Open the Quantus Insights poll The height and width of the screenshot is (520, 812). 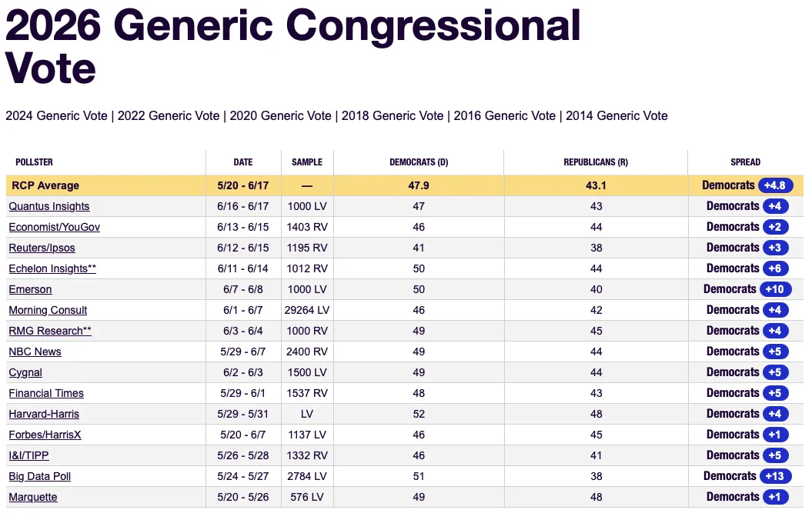[x=49, y=206]
